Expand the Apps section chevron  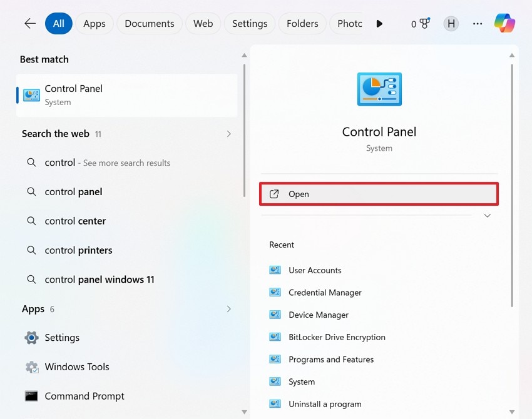[x=228, y=309]
